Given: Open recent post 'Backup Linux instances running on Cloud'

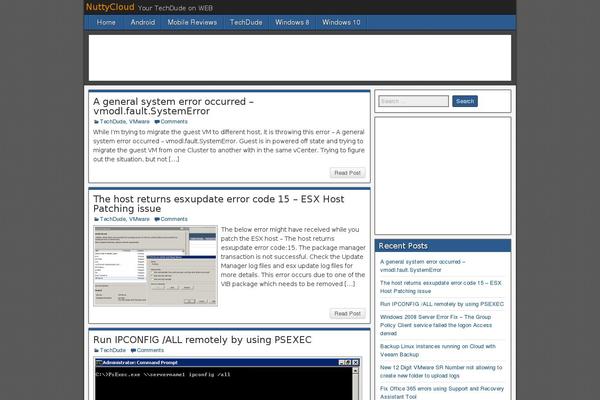Looking at the screenshot, I should pyautogui.click(x=438, y=351).
